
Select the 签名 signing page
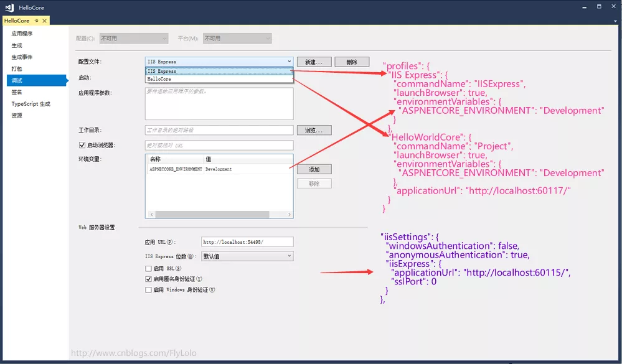point(17,91)
